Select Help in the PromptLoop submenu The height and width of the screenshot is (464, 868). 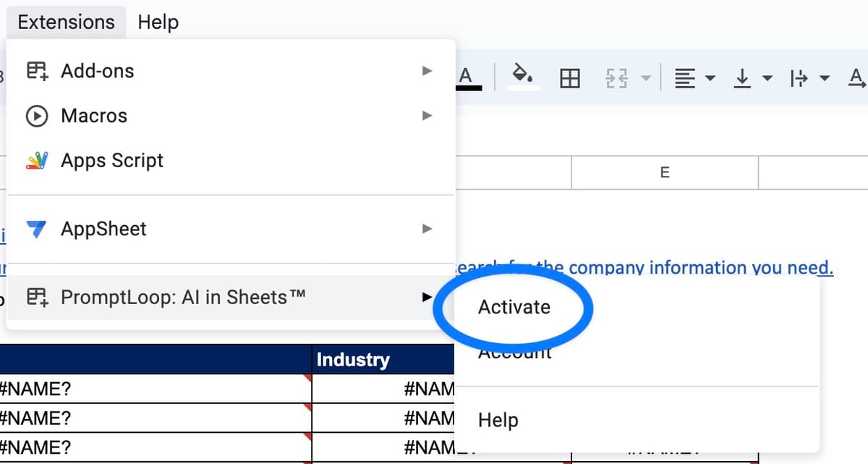(498, 420)
